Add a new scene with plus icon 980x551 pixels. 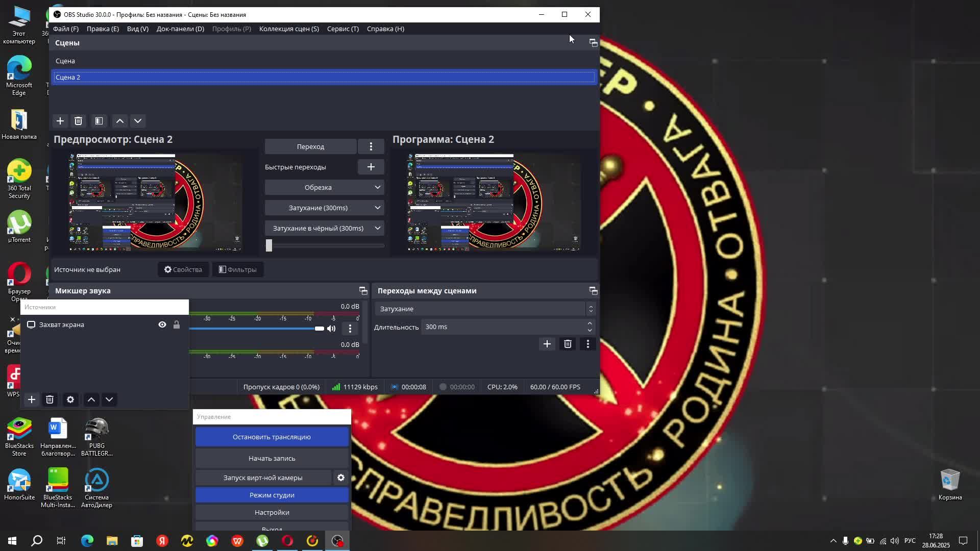coord(60,121)
